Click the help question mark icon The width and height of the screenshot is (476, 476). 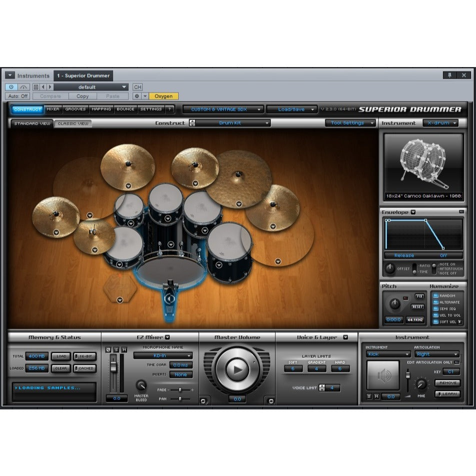(x=170, y=109)
